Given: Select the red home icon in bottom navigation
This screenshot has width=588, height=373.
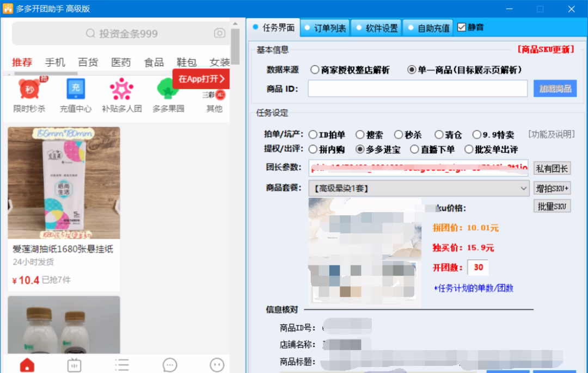Looking at the screenshot, I should 26,365.
